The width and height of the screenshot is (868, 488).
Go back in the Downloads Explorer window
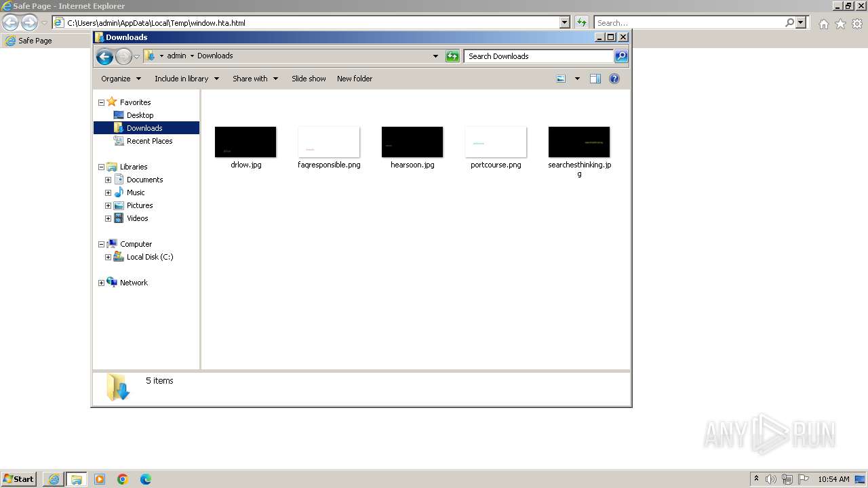pos(104,56)
